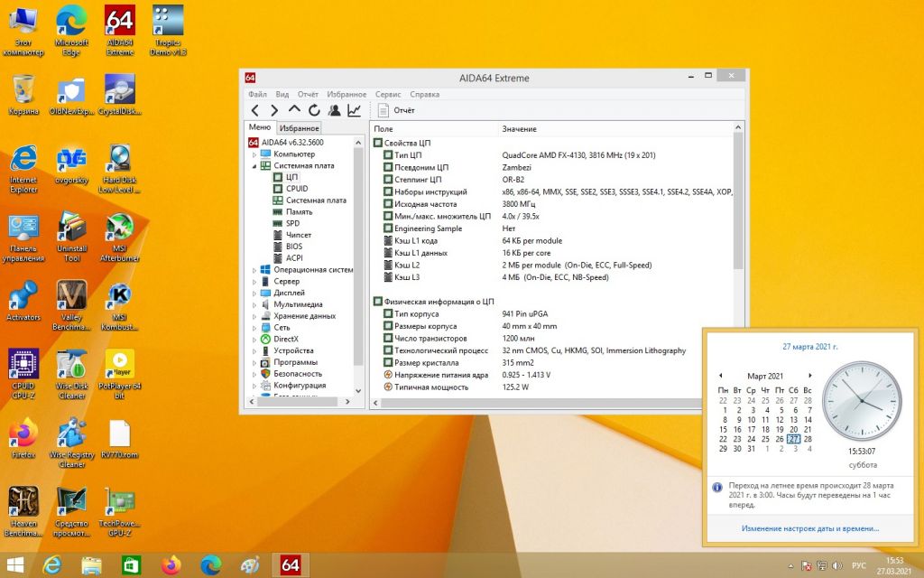
Task: Click the Поле column header
Action: [435, 128]
